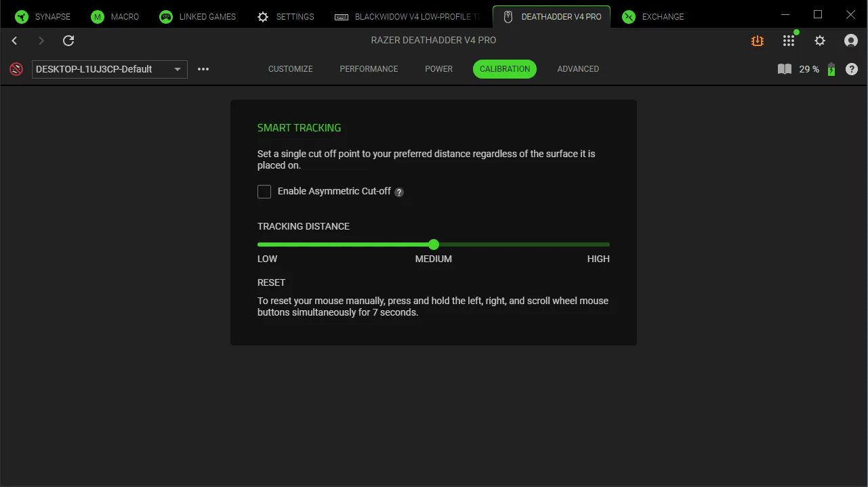868x487 pixels.
Task: Click the TRACKING DISTANCE label
Action: (304, 226)
